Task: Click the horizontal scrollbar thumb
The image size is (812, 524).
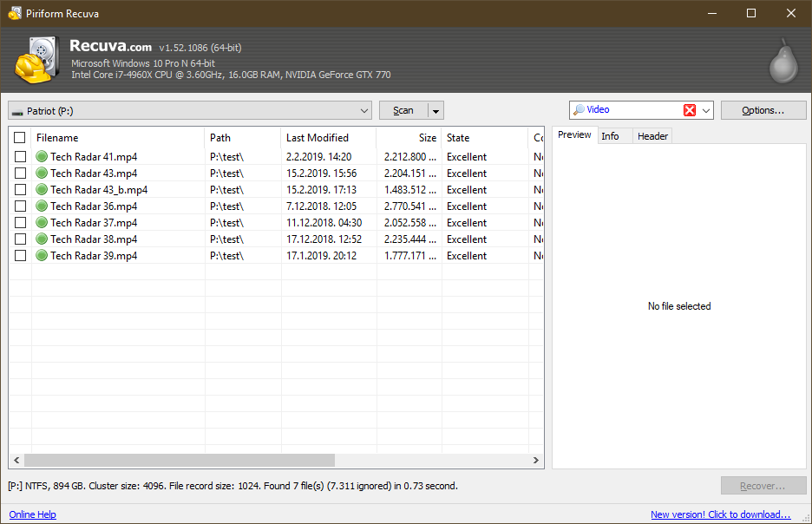Action: (180, 460)
